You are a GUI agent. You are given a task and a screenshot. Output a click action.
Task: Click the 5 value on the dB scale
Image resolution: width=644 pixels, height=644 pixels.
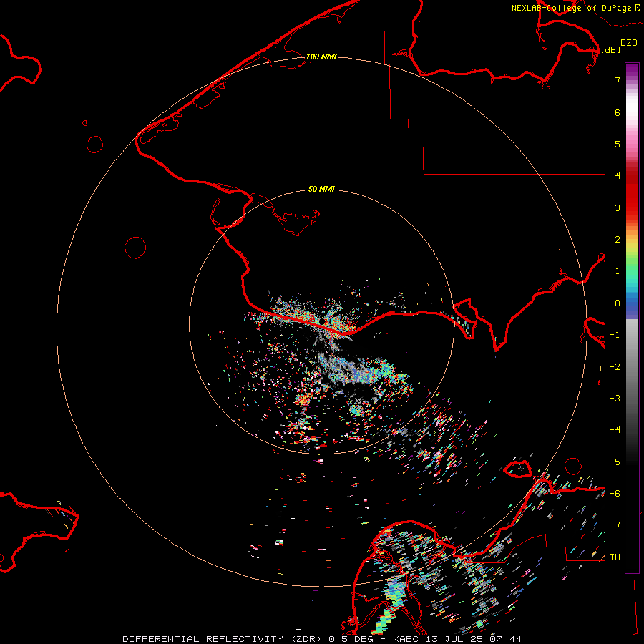(618, 144)
